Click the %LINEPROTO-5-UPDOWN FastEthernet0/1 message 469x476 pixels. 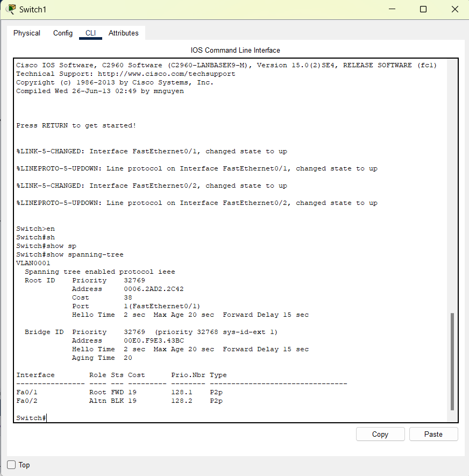pos(197,168)
